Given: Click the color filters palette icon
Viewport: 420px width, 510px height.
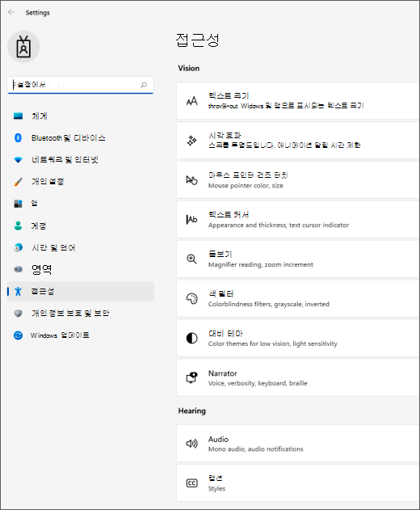Looking at the screenshot, I should pyautogui.click(x=191, y=298).
